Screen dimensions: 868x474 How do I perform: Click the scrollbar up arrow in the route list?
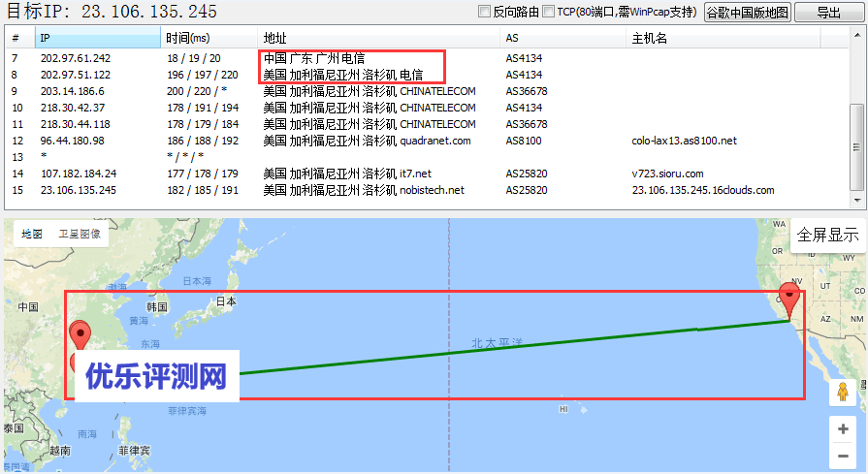pyautogui.click(x=855, y=38)
